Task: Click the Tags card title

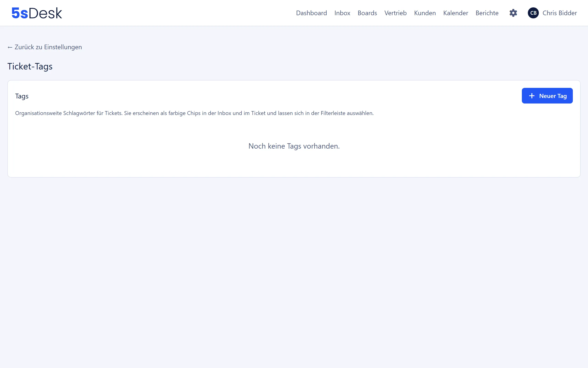Action: pyautogui.click(x=22, y=96)
